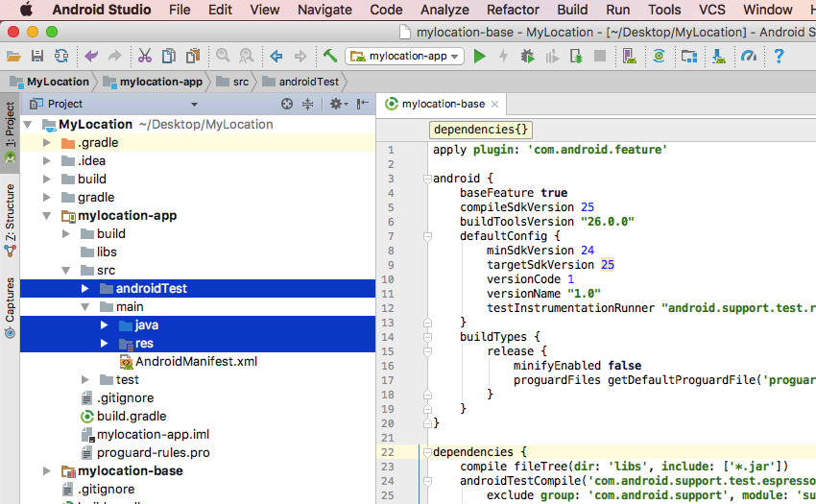Open the File menu
This screenshot has width=816, height=504.
pyautogui.click(x=180, y=10)
